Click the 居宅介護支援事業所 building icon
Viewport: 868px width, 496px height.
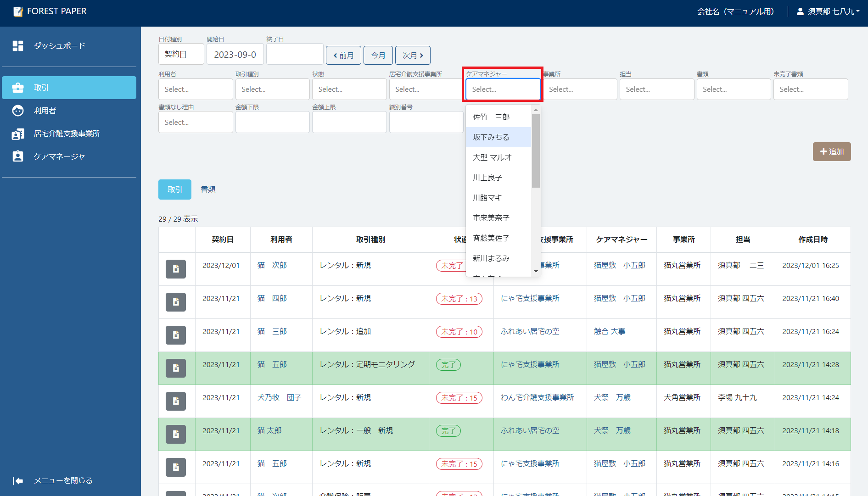point(18,134)
